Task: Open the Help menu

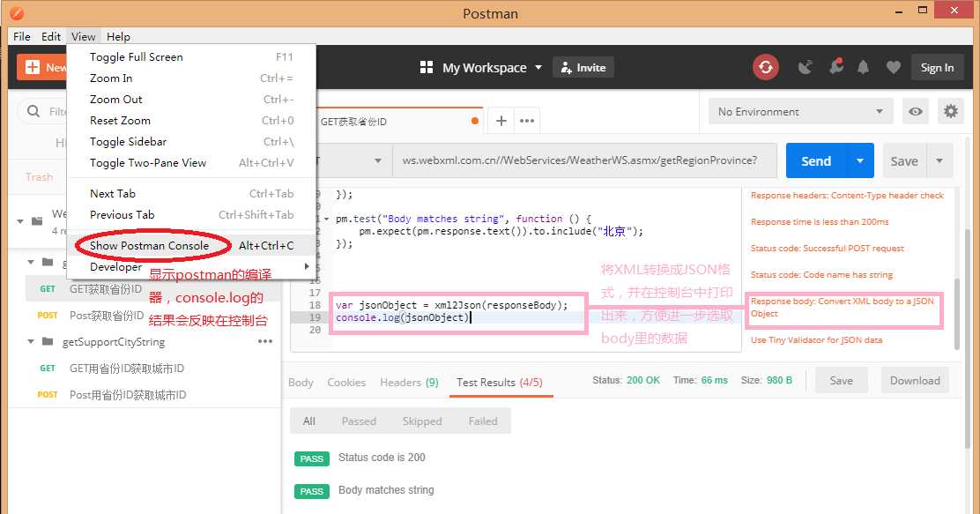Action: point(118,36)
